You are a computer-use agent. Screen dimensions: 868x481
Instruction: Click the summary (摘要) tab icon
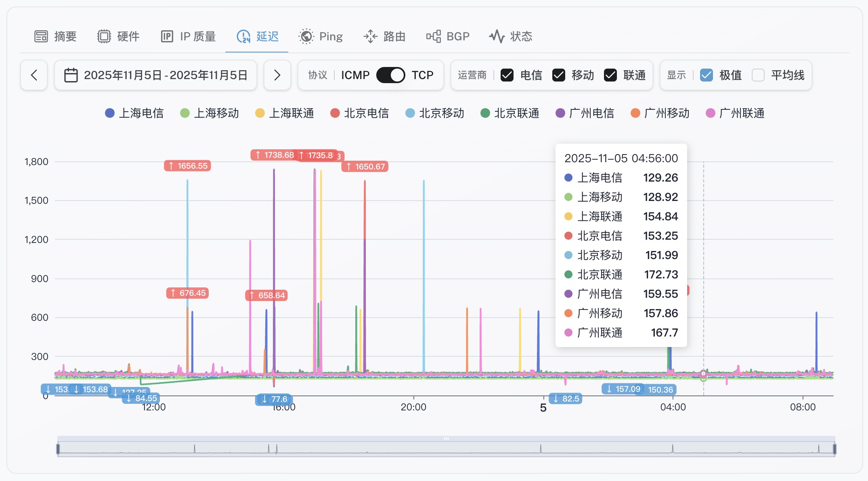(41, 36)
